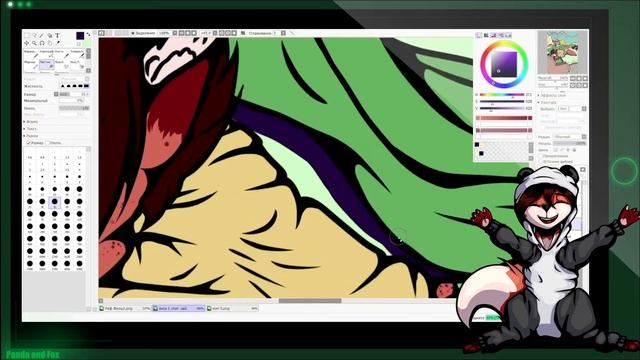
Task: Select the Magic Wand tool
Action: 42,36
